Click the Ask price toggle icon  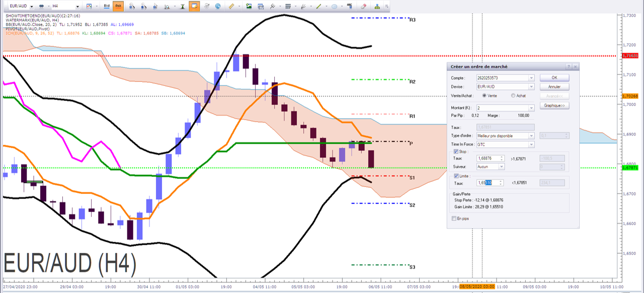[x=118, y=6]
